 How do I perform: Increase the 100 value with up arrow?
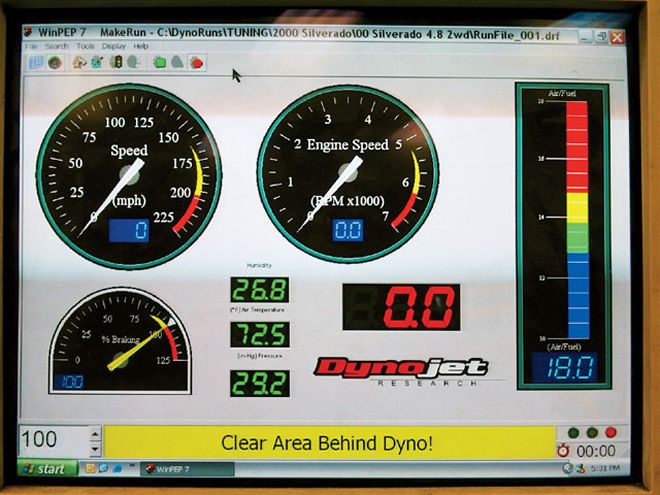pos(95,434)
